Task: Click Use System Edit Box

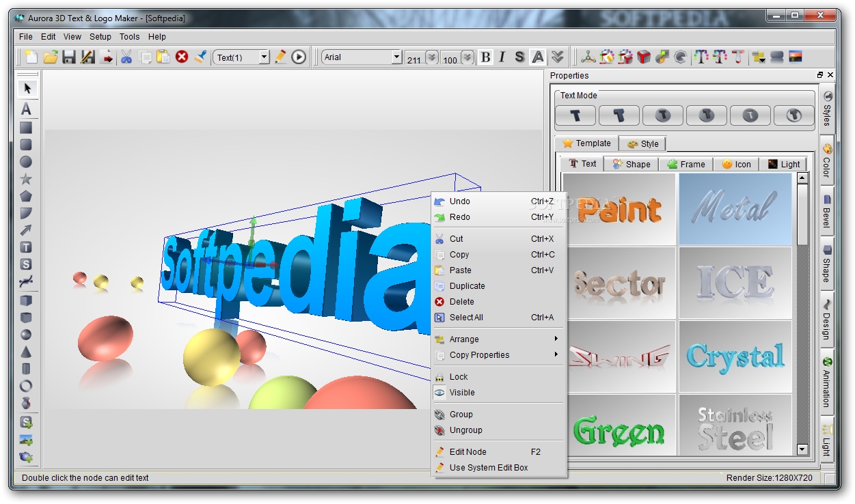Action: pyautogui.click(x=499, y=468)
